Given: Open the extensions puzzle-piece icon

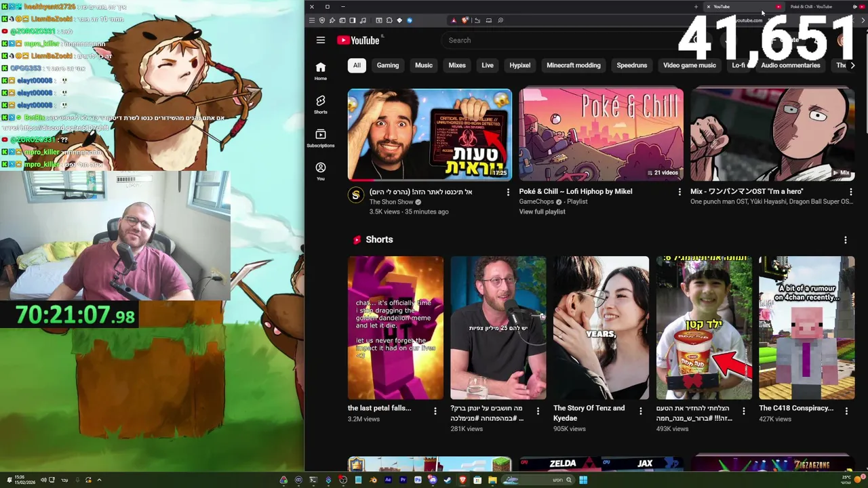Looking at the screenshot, I should [389, 20].
